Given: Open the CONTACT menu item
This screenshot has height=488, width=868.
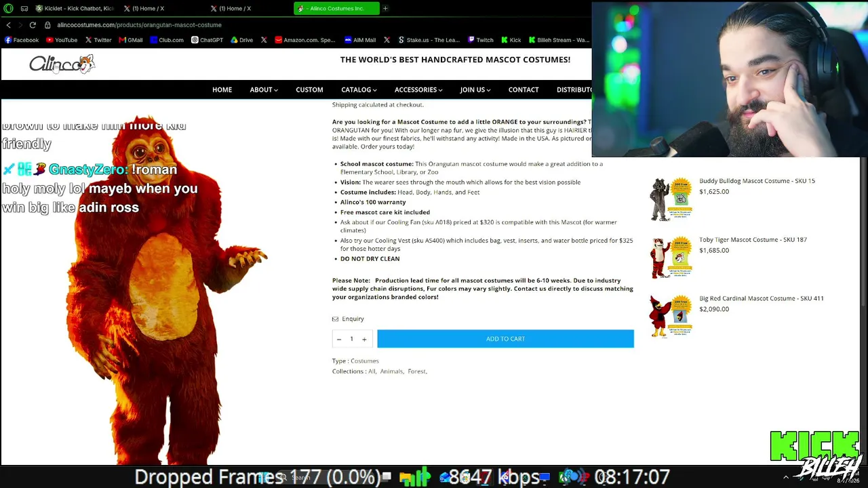Looking at the screenshot, I should 524,89.
